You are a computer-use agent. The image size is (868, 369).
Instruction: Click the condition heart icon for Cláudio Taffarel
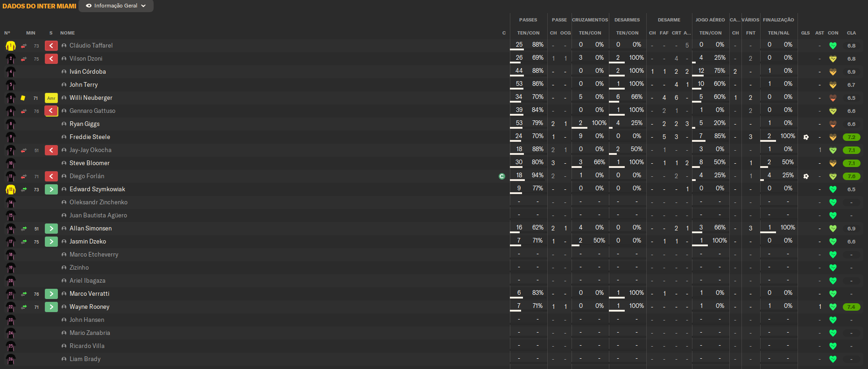point(833,46)
